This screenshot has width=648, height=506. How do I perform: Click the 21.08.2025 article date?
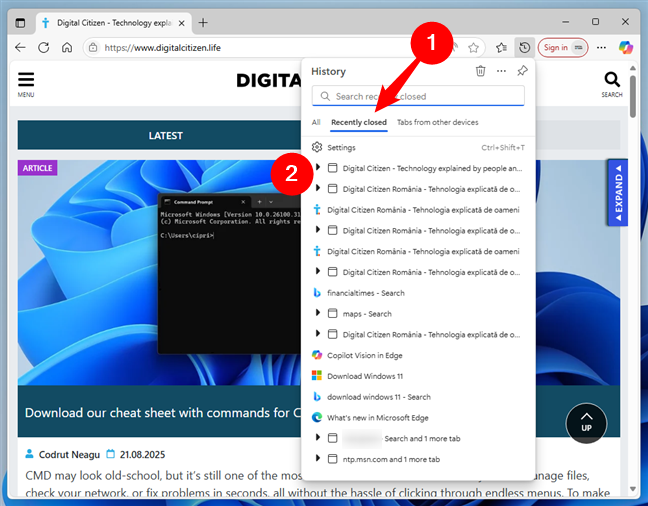tap(142, 455)
